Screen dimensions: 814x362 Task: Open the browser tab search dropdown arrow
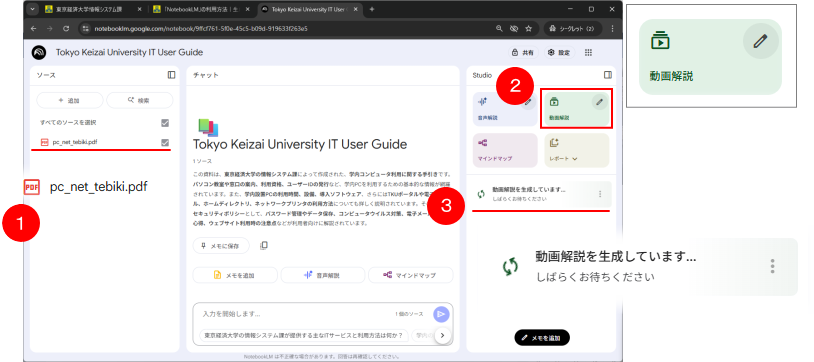pyautogui.click(x=33, y=9)
